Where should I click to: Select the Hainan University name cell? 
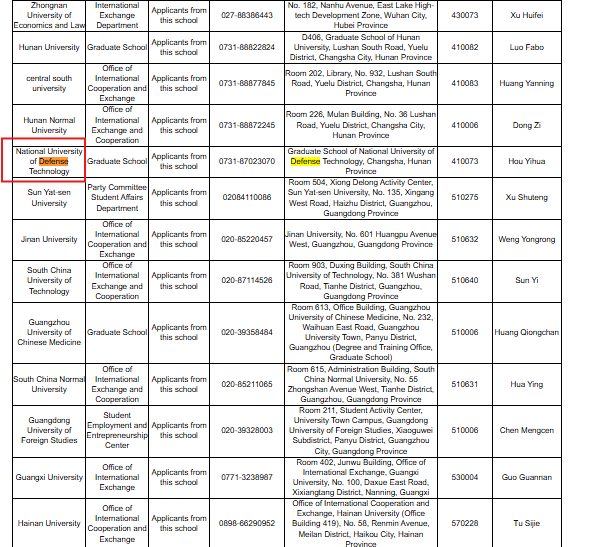(49, 523)
